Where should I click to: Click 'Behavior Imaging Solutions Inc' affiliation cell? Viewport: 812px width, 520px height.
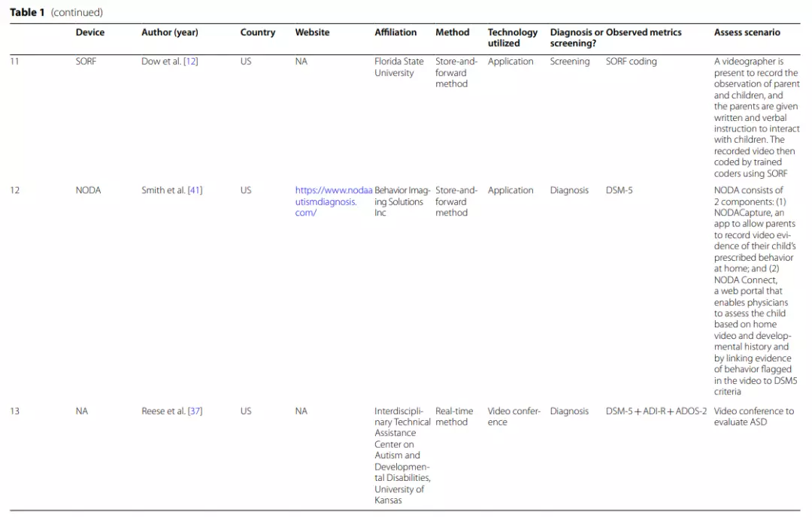tap(402, 201)
